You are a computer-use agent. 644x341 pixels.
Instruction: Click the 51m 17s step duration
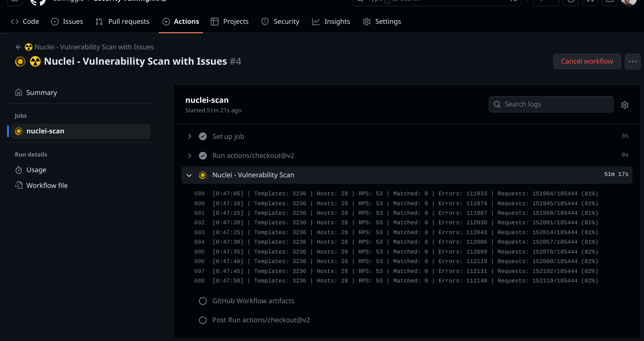(616, 174)
